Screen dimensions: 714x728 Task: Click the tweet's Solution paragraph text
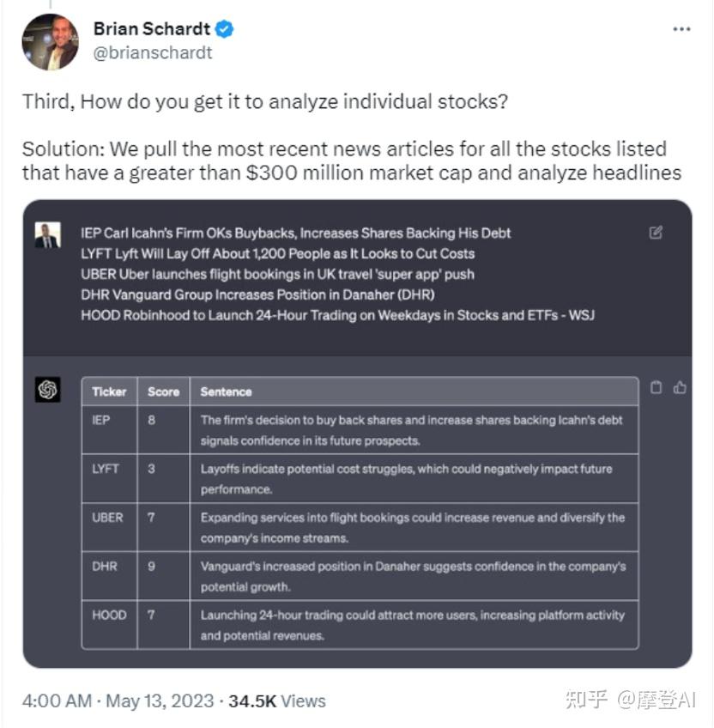pos(351,161)
